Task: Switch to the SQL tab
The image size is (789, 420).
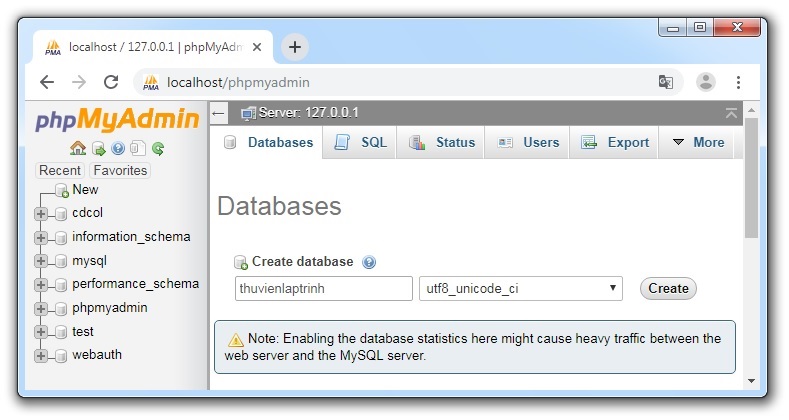Action: (362, 143)
